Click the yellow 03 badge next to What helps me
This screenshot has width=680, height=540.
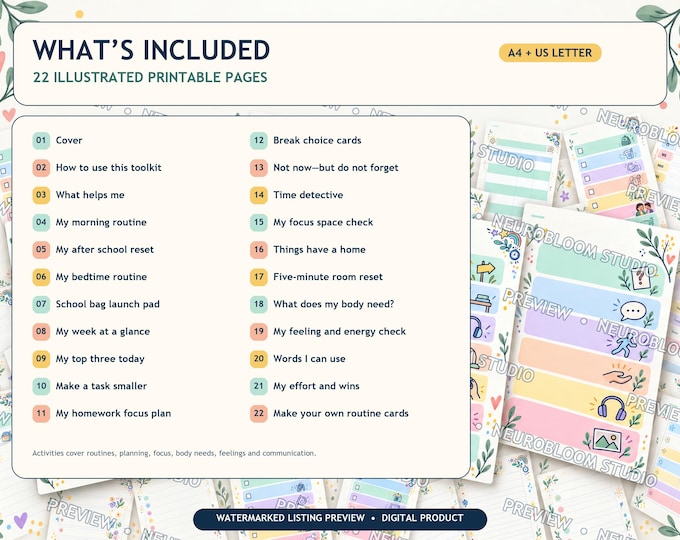[41, 195]
